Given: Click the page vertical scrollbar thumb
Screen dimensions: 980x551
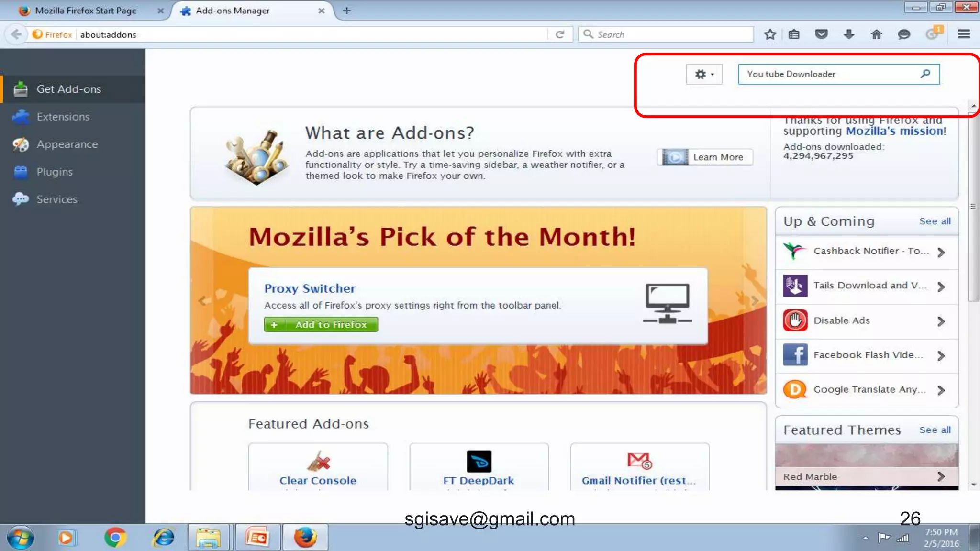Looking at the screenshot, I should click(973, 206).
